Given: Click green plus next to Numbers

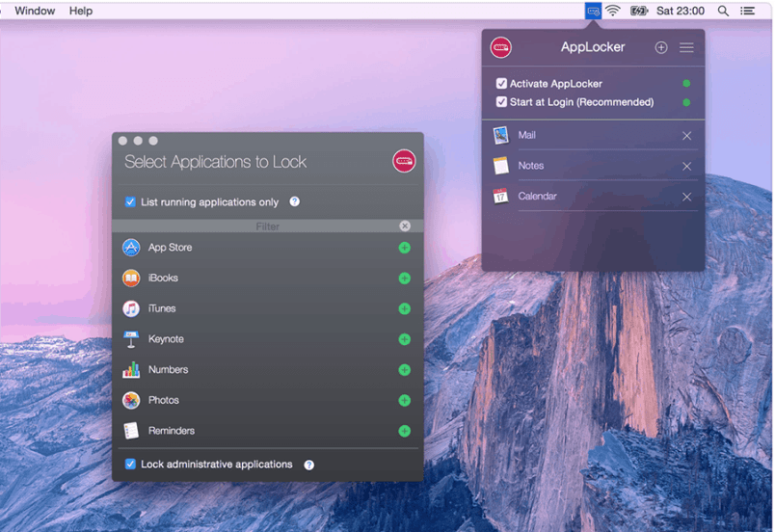Looking at the screenshot, I should point(404,370).
